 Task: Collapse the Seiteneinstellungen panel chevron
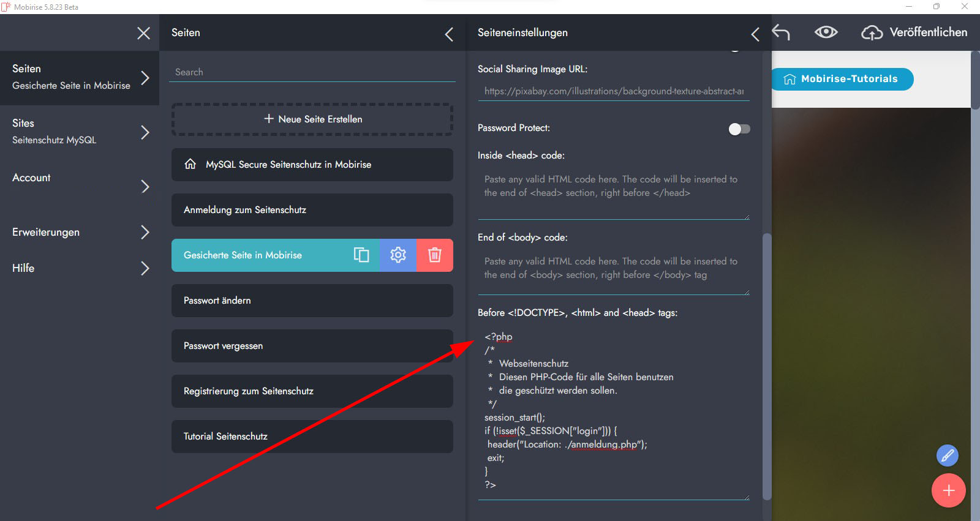pos(755,34)
